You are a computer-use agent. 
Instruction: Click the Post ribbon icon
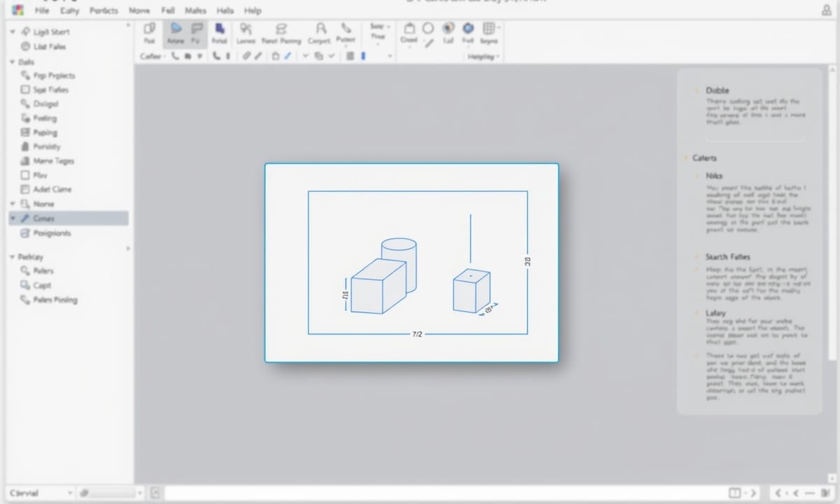click(x=148, y=33)
